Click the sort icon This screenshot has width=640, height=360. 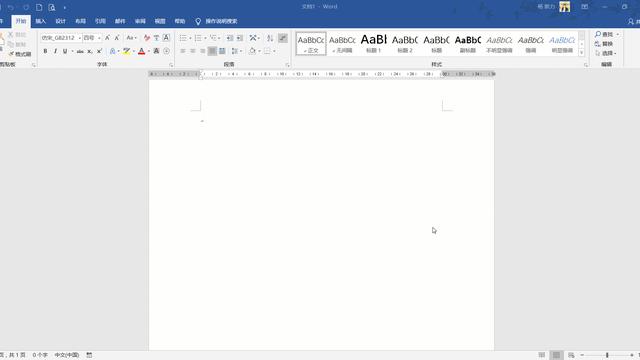(270, 38)
